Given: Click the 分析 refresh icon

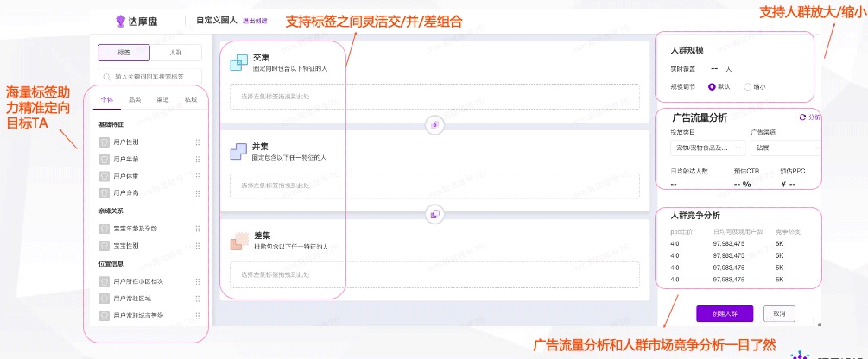Looking at the screenshot, I should pos(802,117).
